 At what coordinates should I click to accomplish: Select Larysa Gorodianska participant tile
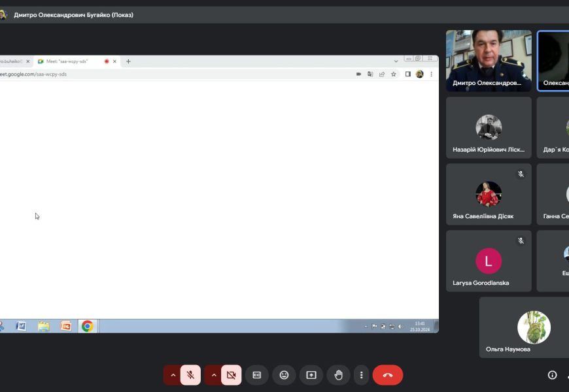tap(489, 261)
